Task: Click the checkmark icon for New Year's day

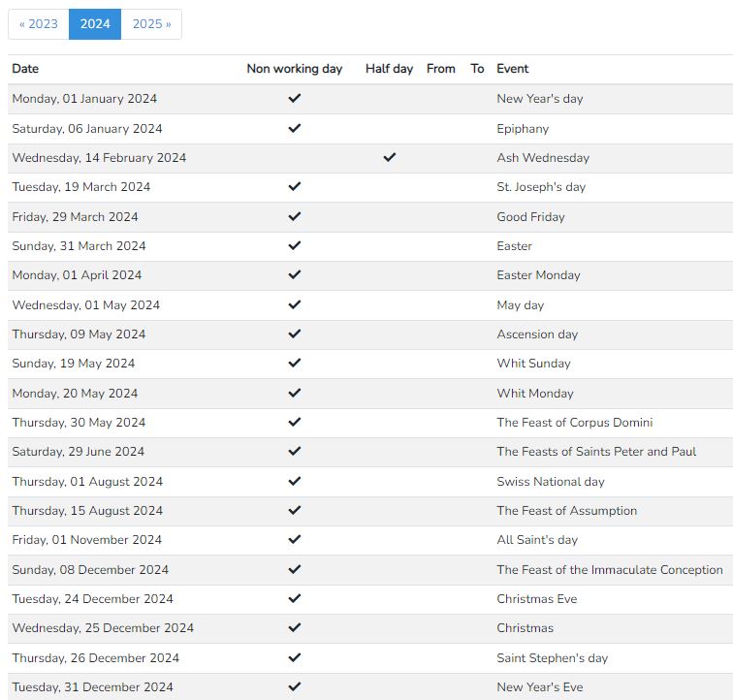Action: 295,98
